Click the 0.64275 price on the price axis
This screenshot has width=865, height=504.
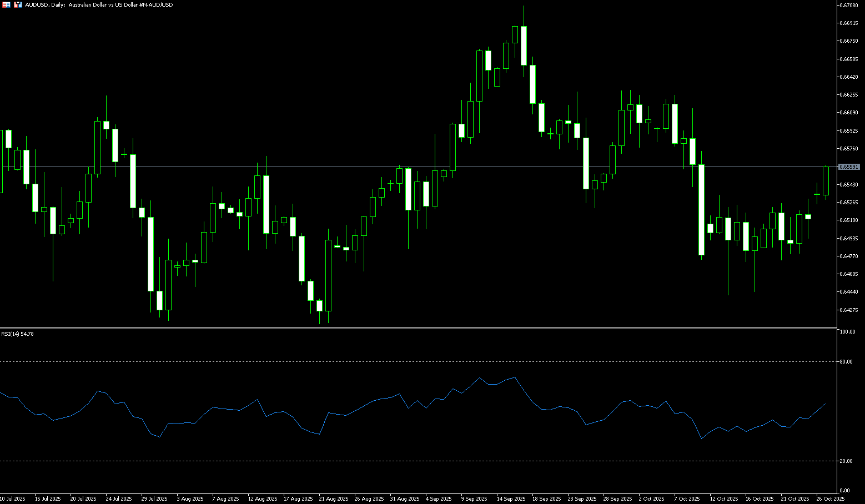coord(849,310)
